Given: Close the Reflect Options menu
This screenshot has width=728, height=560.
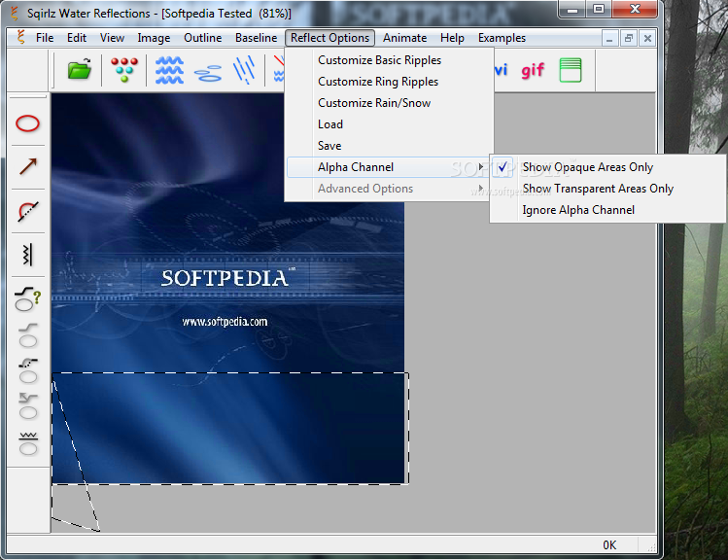Looking at the screenshot, I should point(329,38).
